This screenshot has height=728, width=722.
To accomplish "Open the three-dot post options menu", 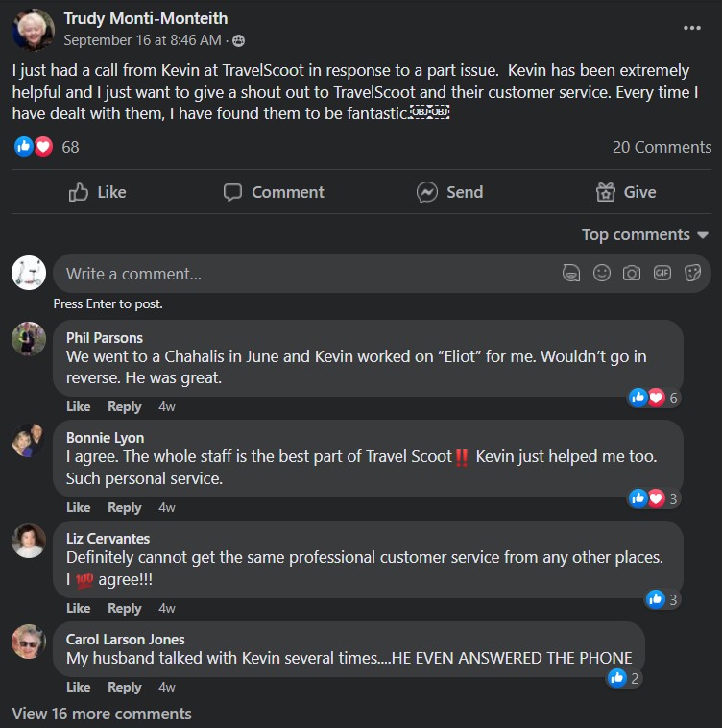I will pyautogui.click(x=692, y=28).
